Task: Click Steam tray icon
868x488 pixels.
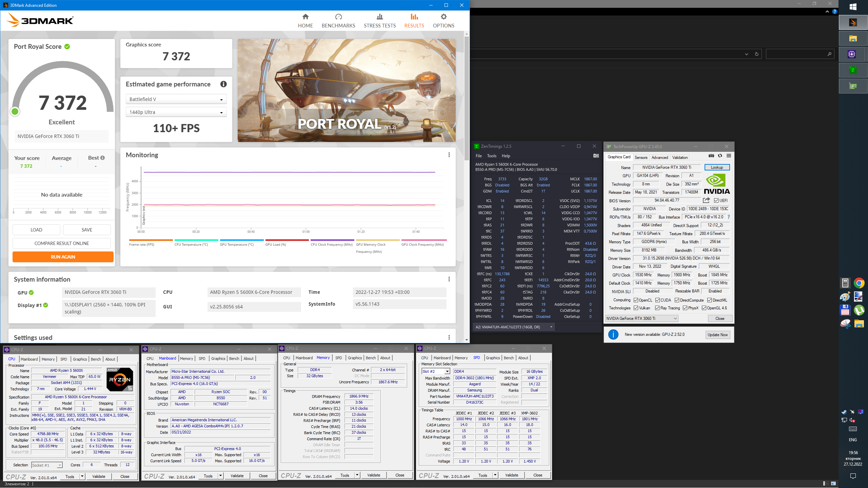Action: pyautogui.click(x=844, y=412)
